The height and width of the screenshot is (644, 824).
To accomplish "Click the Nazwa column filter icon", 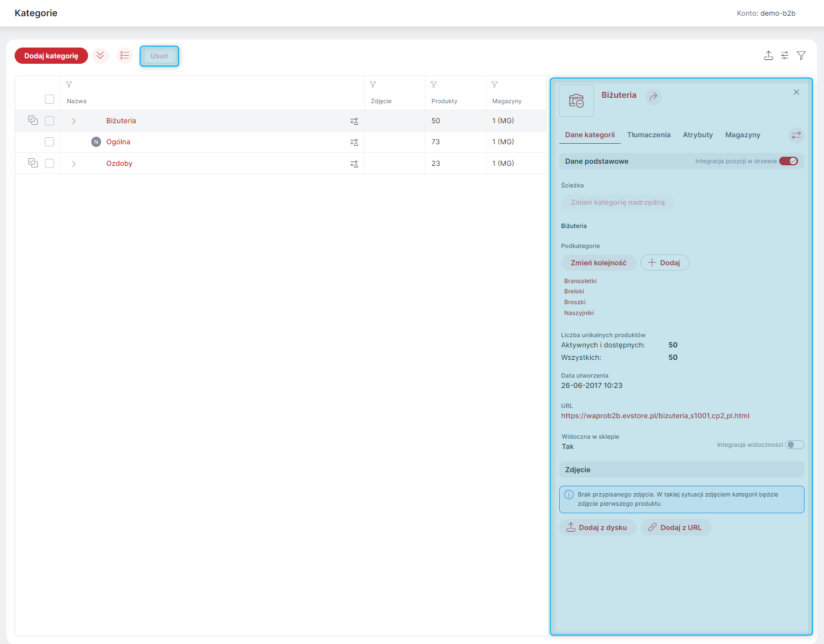I will click(x=69, y=85).
